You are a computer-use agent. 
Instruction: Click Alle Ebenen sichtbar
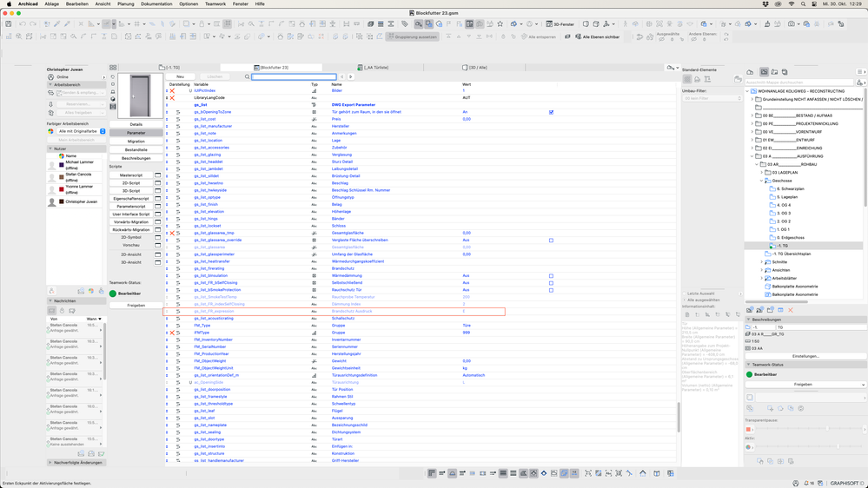pos(597,36)
